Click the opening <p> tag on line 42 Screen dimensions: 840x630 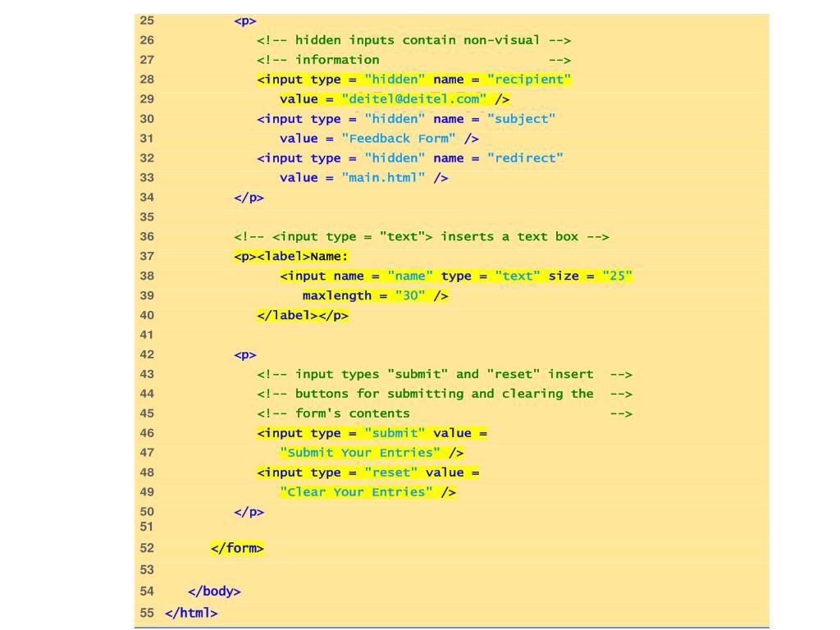(244, 354)
